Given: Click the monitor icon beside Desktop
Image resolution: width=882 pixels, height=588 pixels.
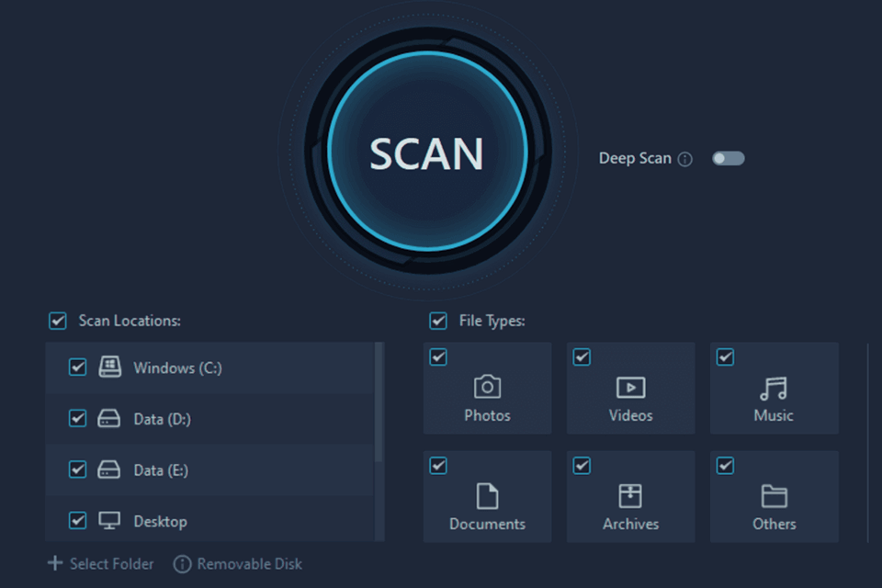Looking at the screenshot, I should coord(111,521).
